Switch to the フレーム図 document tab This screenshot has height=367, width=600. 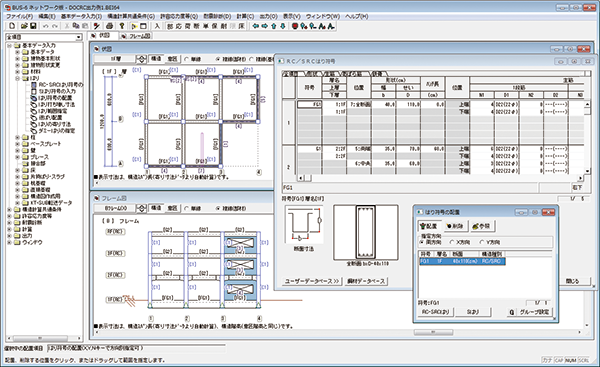(x=136, y=36)
